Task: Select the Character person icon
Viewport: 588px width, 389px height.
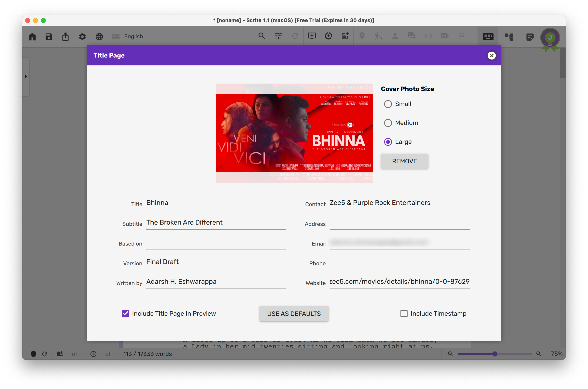Action: pyautogui.click(x=395, y=36)
